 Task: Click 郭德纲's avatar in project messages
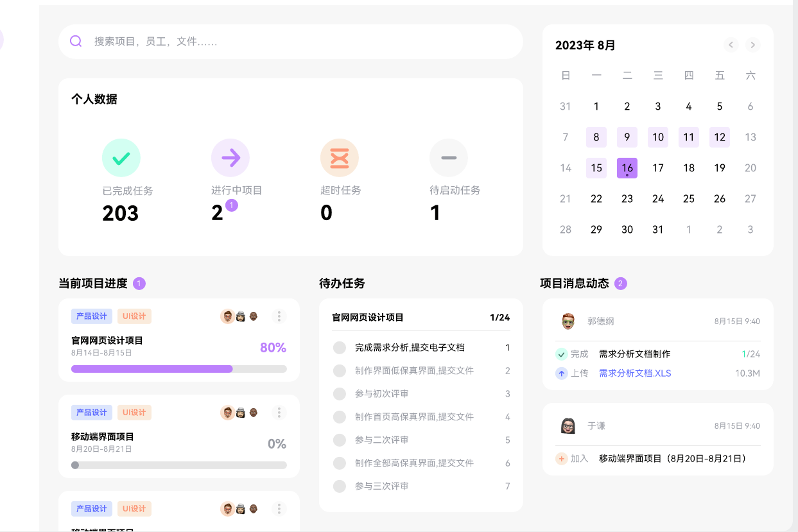568,321
